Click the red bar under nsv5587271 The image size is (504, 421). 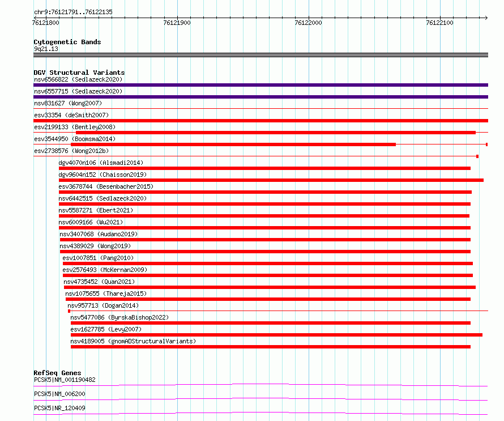click(x=264, y=216)
